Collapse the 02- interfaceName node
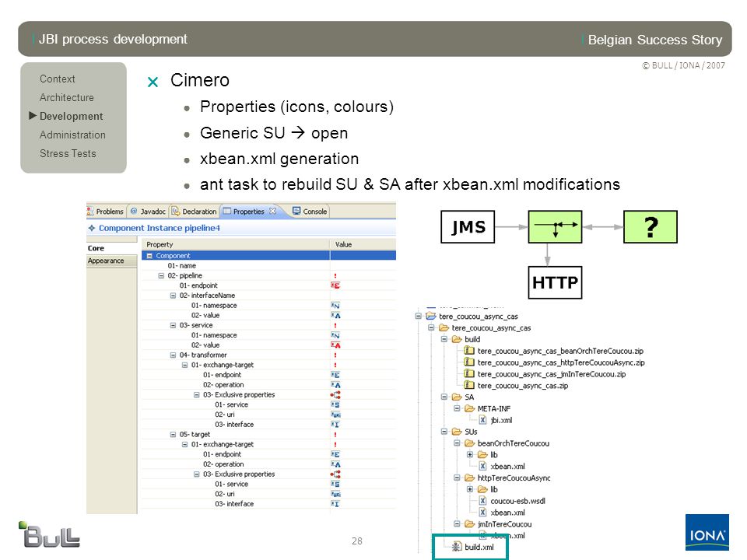 pyautogui.click(x=173, y=296)
